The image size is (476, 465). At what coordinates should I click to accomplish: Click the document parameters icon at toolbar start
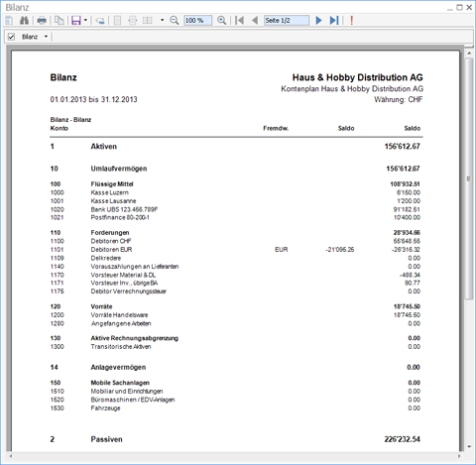click(x=9, y=21)
